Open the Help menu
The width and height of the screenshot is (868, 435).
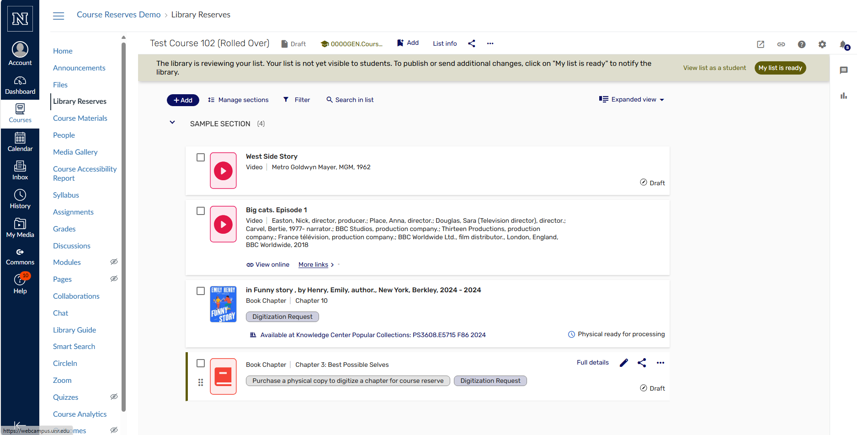(20, 284)
